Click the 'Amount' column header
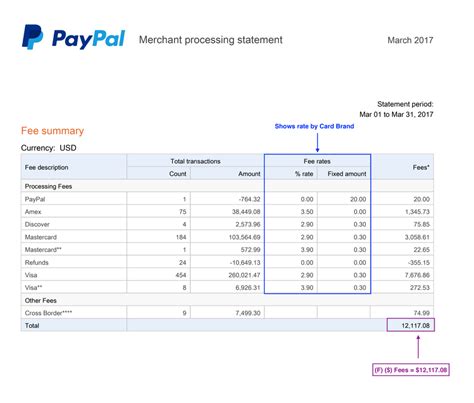 249,174
